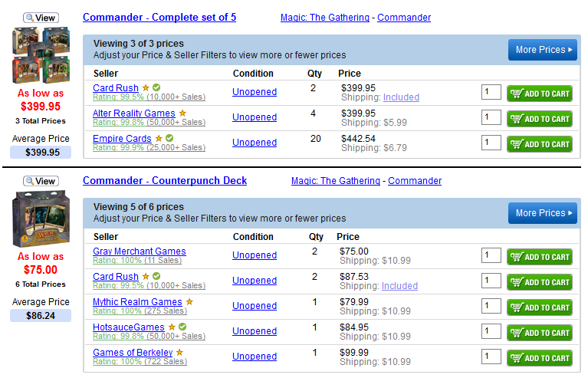Viewport: 588px width, 378px height.
Task: Click Unopened condition for HotsauceGames
Action: (x=255, y=331)
